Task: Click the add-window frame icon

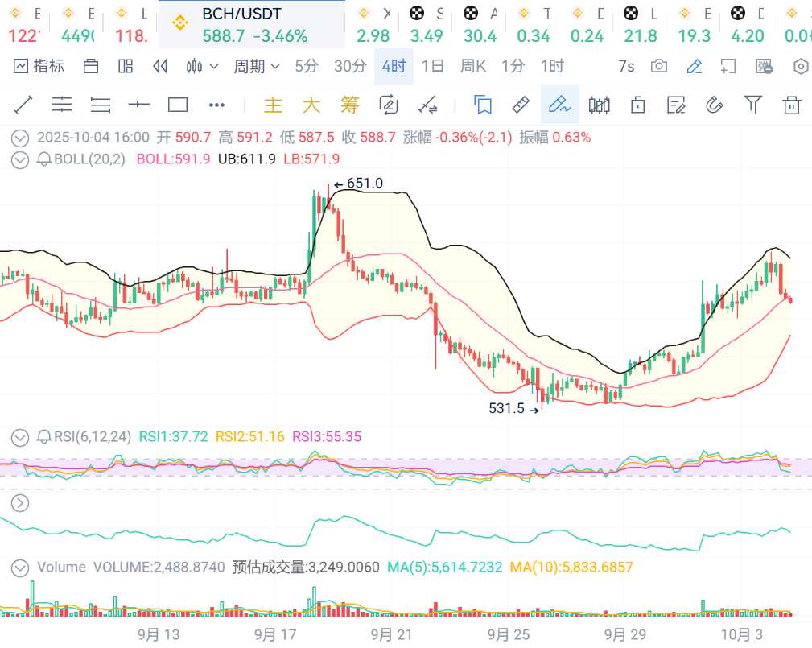Action: pos(728,66)
